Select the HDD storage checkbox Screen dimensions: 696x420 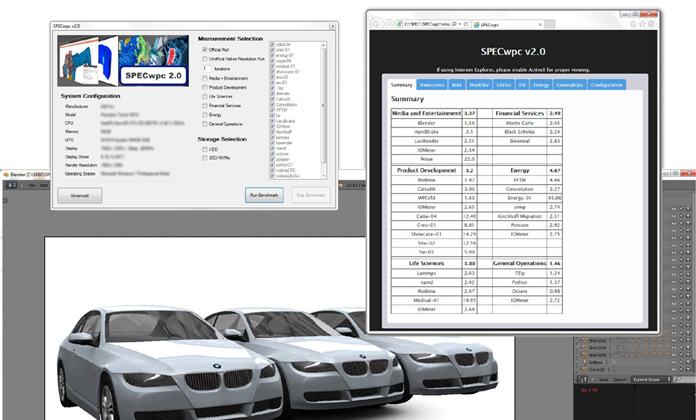point(204,150)
